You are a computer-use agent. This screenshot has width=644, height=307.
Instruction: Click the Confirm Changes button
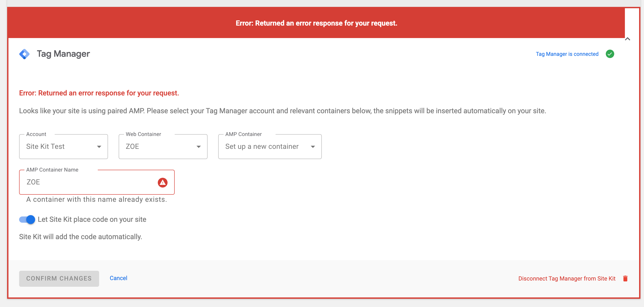tap(59, 278)
